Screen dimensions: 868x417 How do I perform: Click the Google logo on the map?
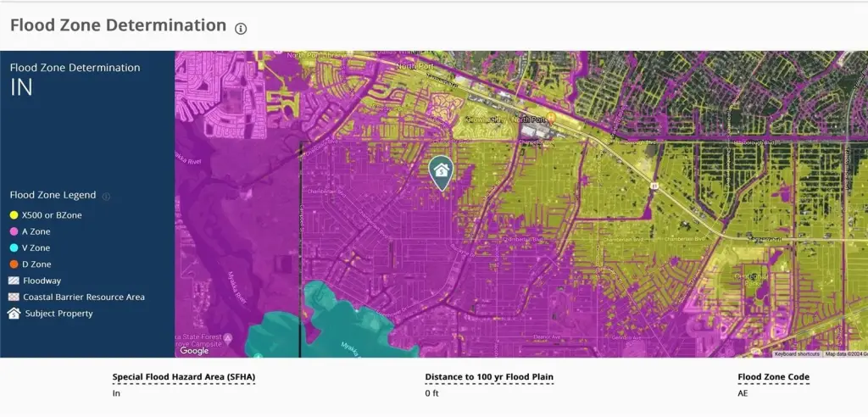tap(194, 350)
